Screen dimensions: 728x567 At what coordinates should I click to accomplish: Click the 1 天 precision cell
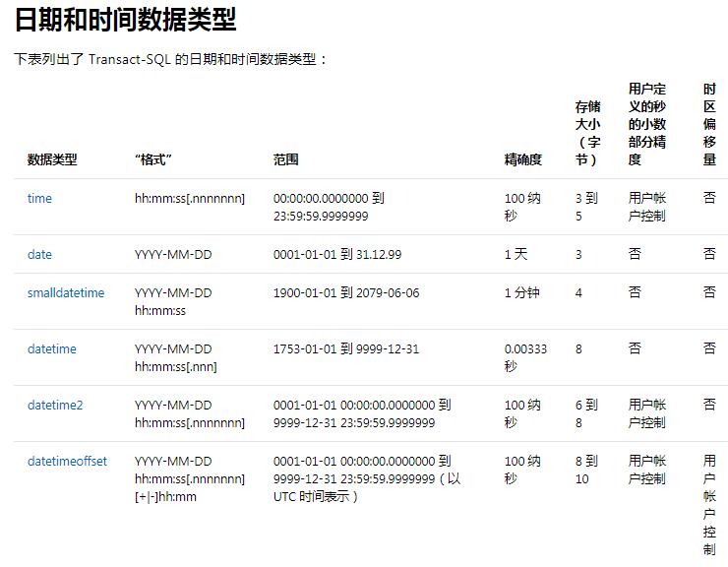click(x=516, y=255)
